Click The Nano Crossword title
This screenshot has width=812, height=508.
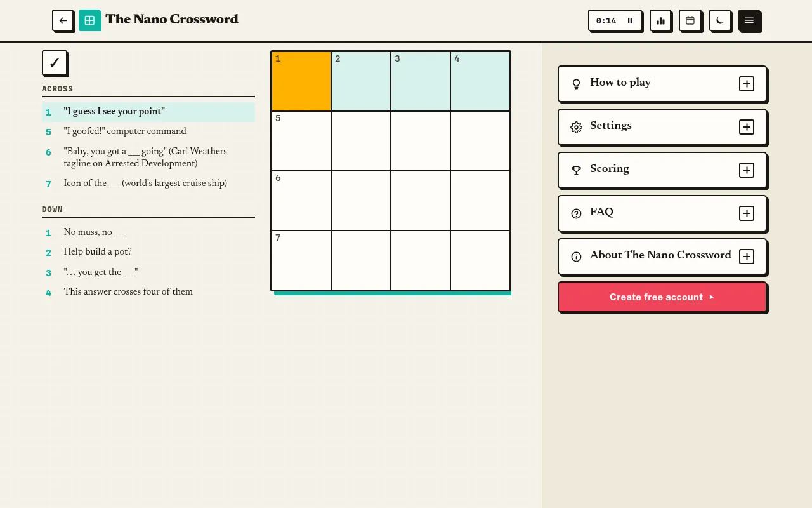click(172, 20)
